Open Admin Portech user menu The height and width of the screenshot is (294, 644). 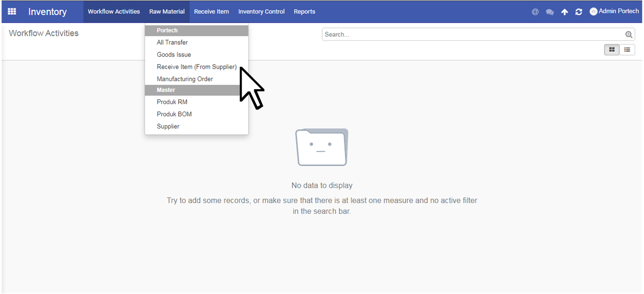tap(614, 11)
